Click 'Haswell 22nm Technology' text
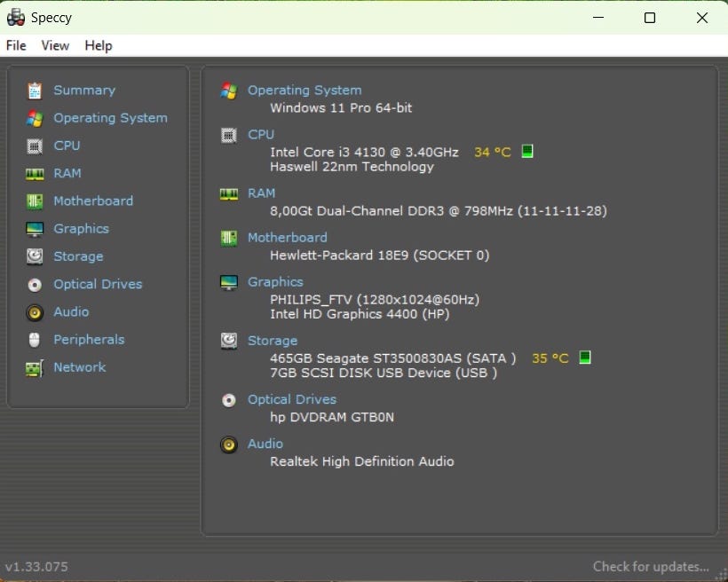728x582 pixels. [x=352, y=167]
